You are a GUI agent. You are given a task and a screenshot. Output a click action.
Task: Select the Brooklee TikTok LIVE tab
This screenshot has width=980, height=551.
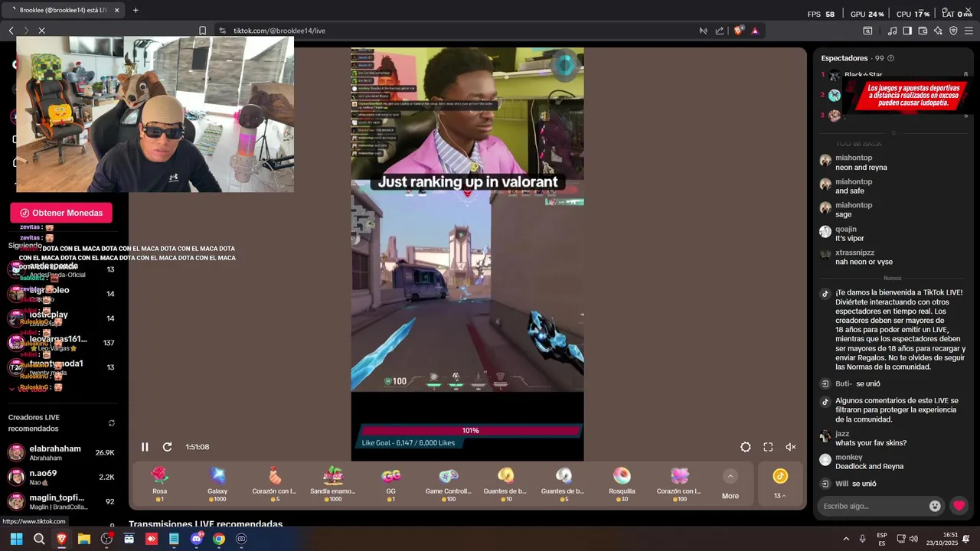63,10
